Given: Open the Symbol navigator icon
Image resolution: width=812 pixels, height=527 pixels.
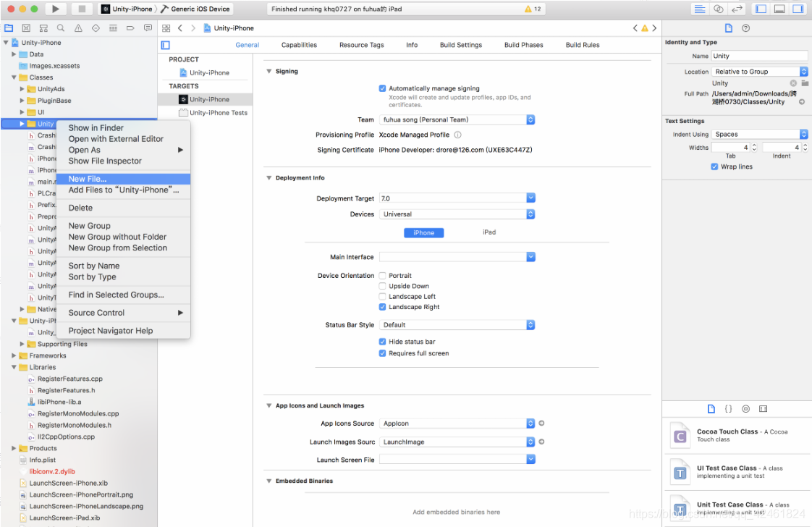Looking at the screenshot, I should click(43, 28).
